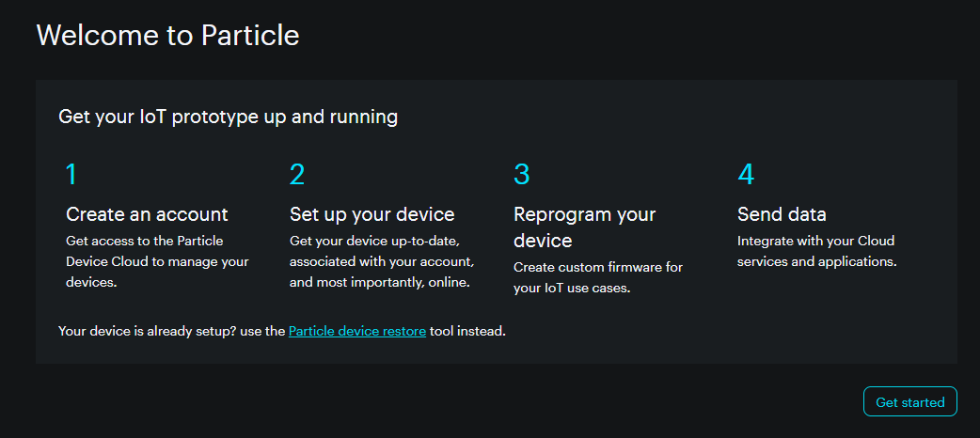Click the Particle Device Cloud access description
The height and width of the screenshot is (438, 980).
(157, 261)
